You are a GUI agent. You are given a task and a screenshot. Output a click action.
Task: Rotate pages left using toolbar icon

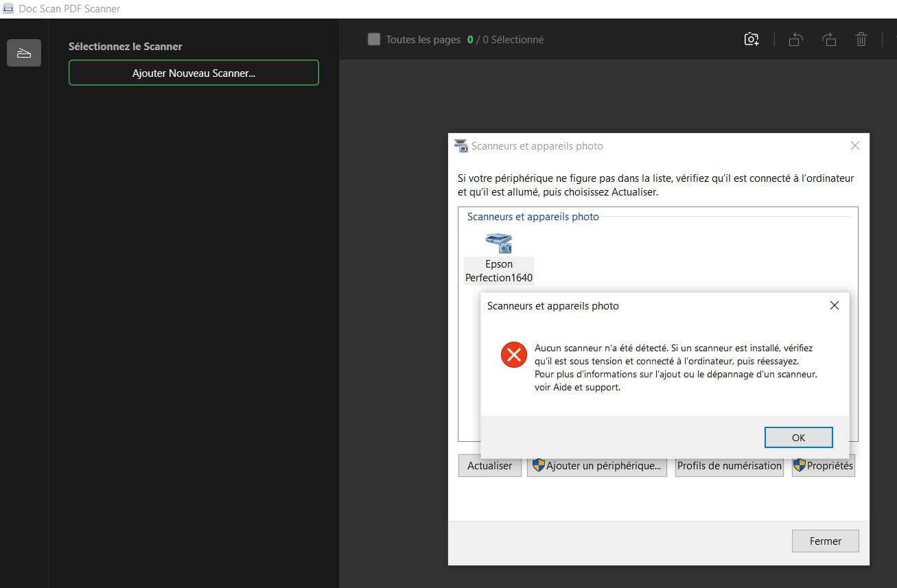[795, 40]
